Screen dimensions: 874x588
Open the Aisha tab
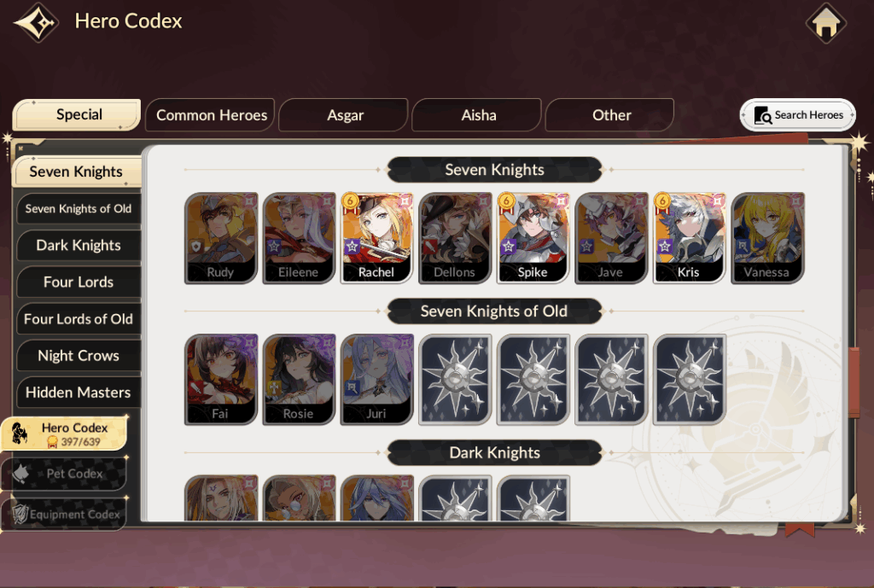coord(477,115)
